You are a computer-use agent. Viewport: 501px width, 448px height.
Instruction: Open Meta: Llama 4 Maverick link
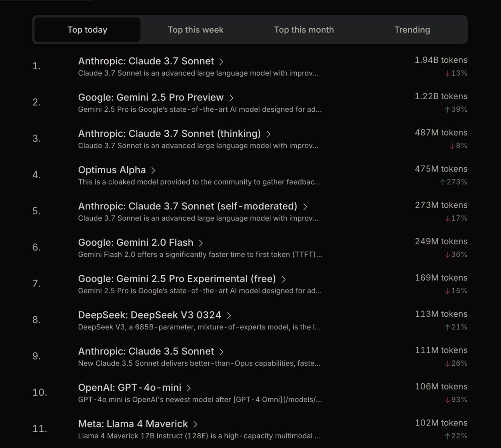(133, 424)
